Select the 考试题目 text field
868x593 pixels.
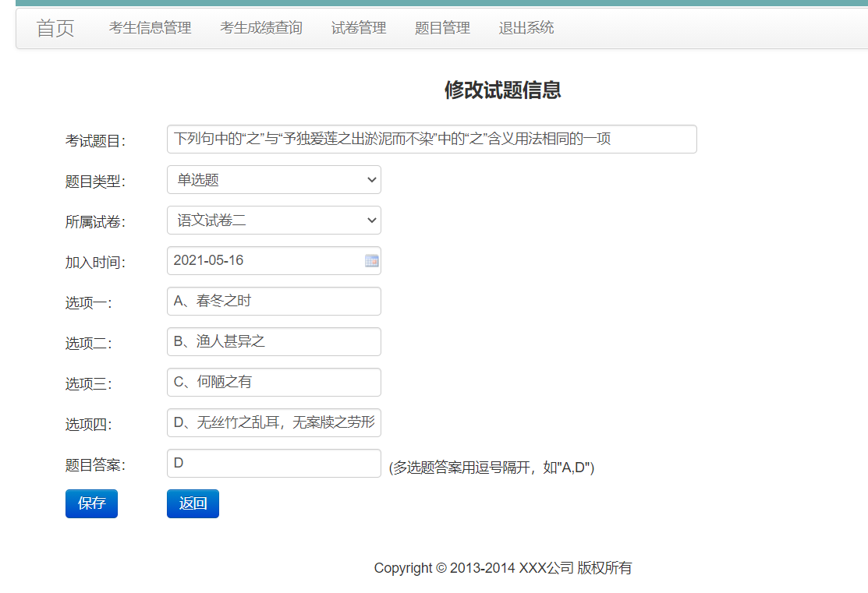point(431,139)
